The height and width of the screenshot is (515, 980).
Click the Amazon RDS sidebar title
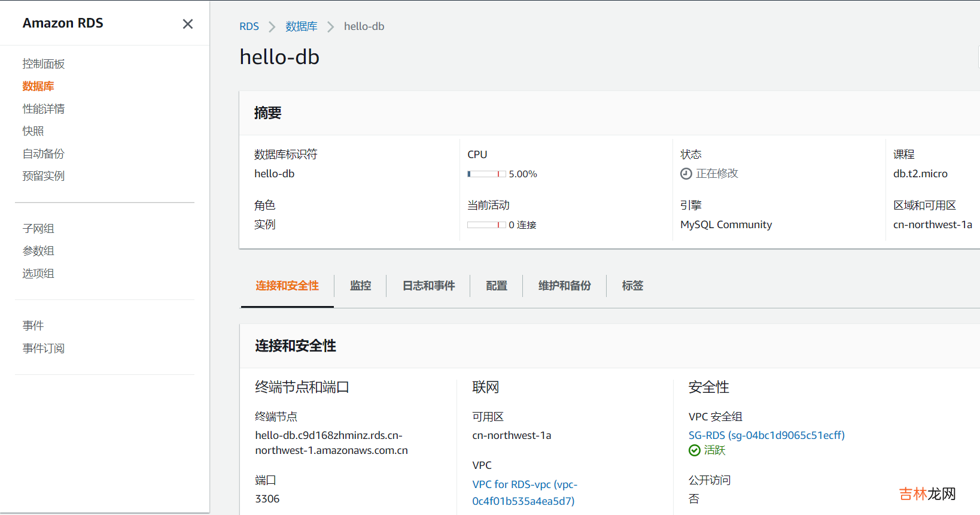coord(63,23)
